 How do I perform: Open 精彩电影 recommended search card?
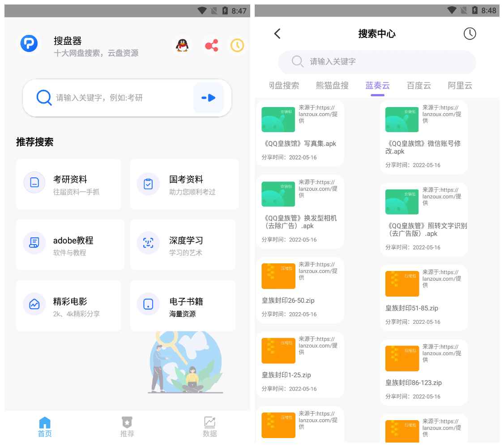tap(68, 306)
